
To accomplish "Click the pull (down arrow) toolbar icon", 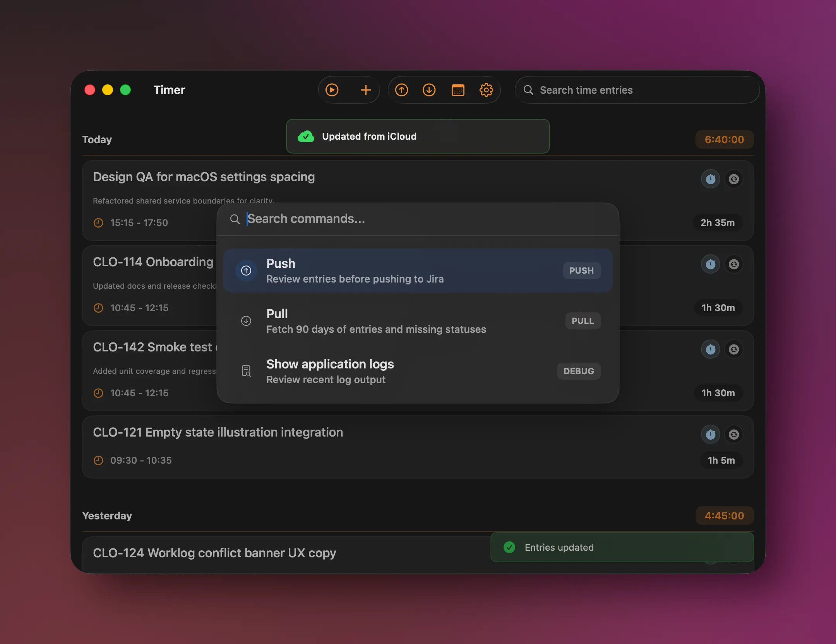I will click(429, 90).
